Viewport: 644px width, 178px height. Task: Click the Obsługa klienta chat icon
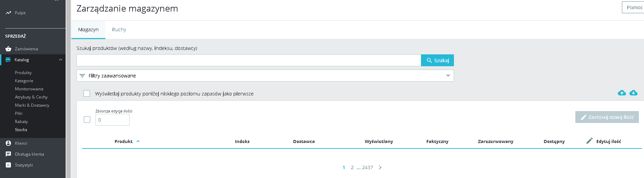click(x=9, y=154)
